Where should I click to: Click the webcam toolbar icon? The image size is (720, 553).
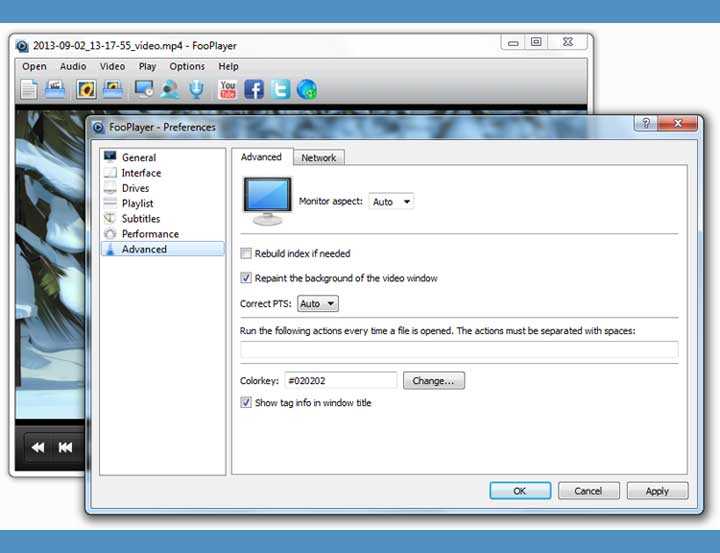170,89
